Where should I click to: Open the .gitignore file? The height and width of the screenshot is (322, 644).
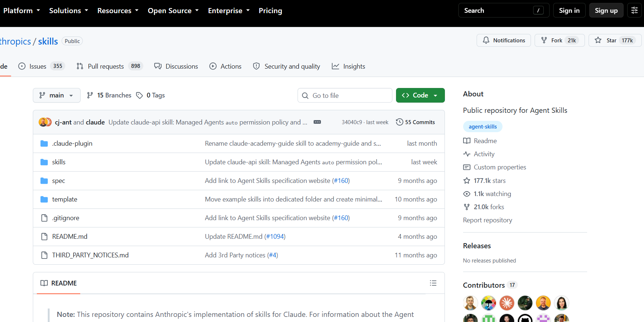point(66,218)
